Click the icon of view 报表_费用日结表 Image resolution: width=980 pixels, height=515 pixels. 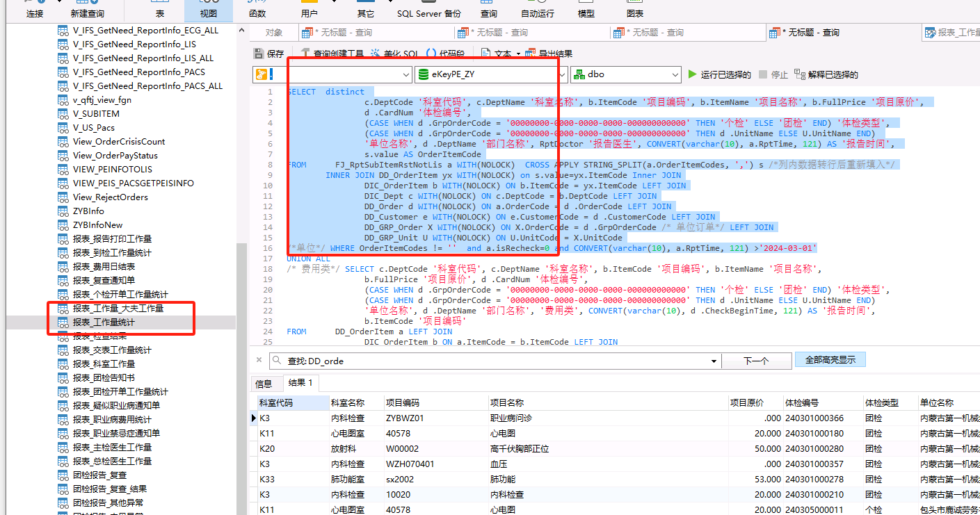(x=63, y=266)
